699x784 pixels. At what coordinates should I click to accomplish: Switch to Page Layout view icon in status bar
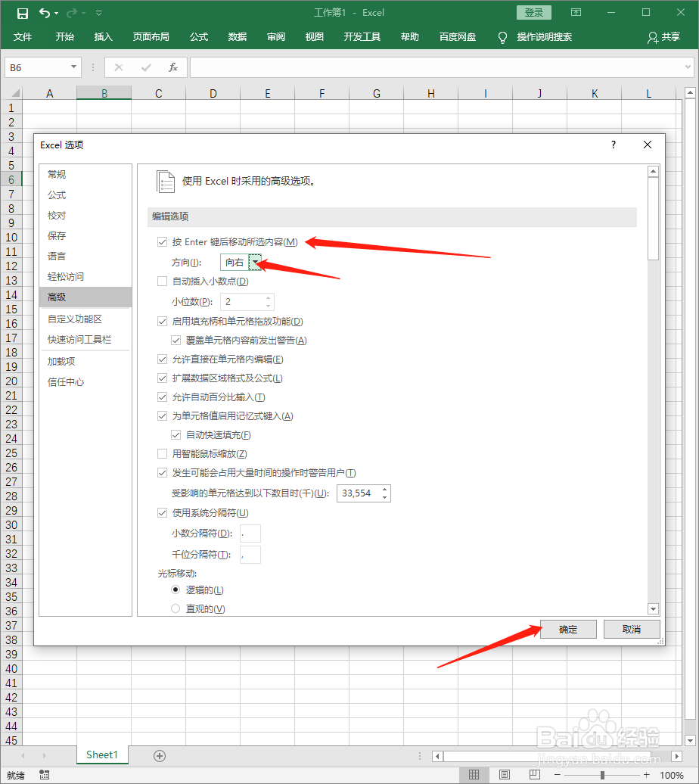pyautogui.click(x=504, y=775)
